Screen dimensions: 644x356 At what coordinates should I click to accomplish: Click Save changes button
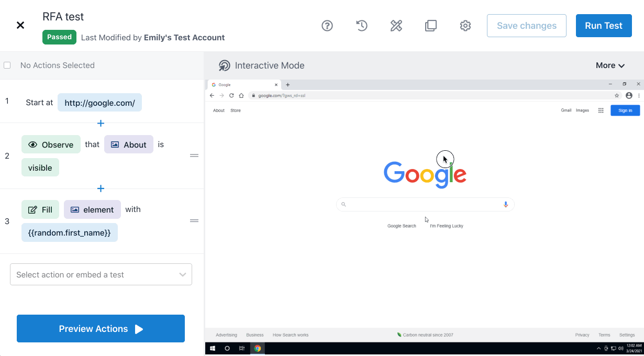coord(527,26)
